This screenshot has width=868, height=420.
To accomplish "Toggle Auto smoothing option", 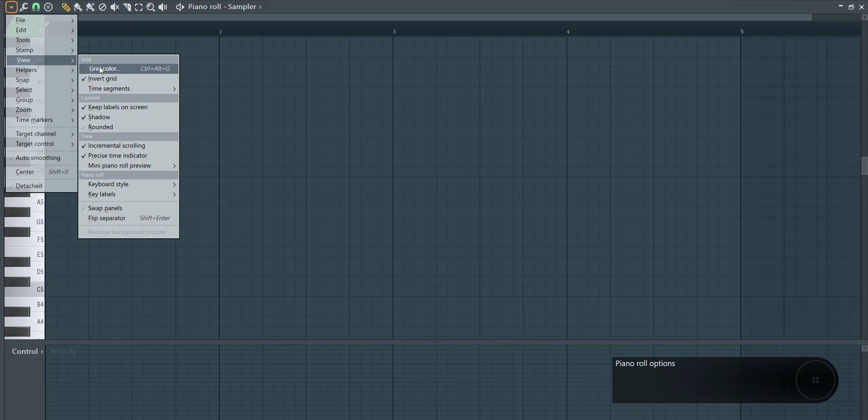I will pos(42,158).
